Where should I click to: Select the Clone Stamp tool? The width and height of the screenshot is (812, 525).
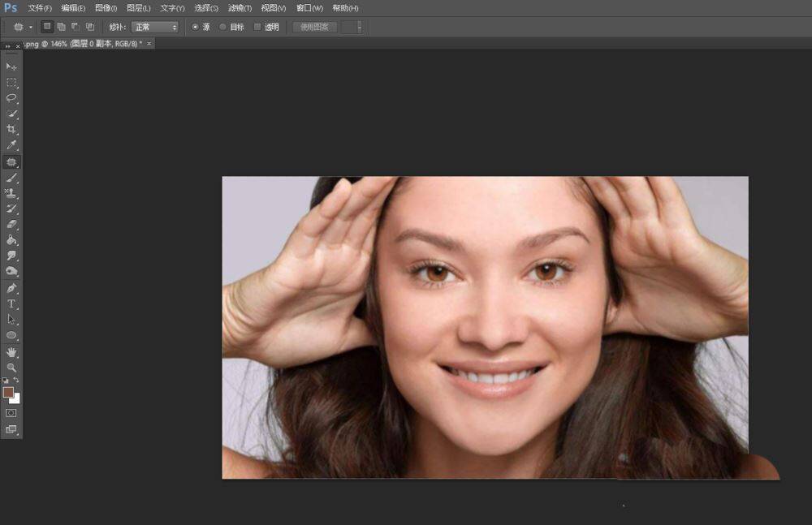coord(11,193)
